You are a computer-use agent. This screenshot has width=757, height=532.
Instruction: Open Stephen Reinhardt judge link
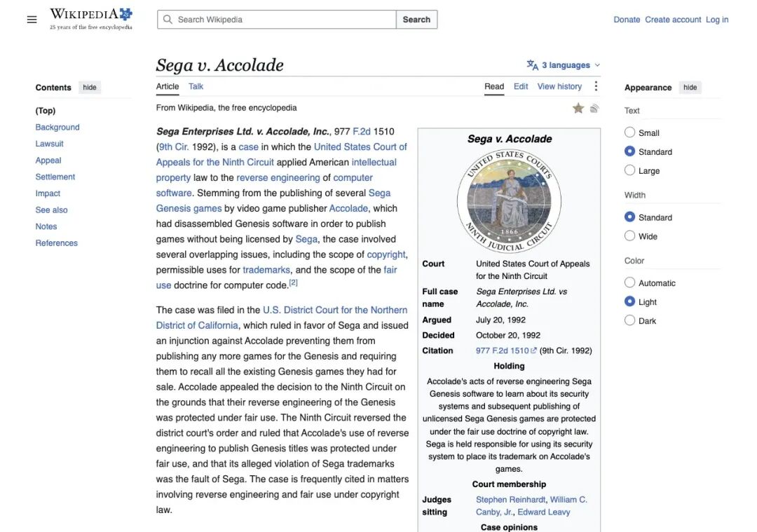click(x=510, y=500)
